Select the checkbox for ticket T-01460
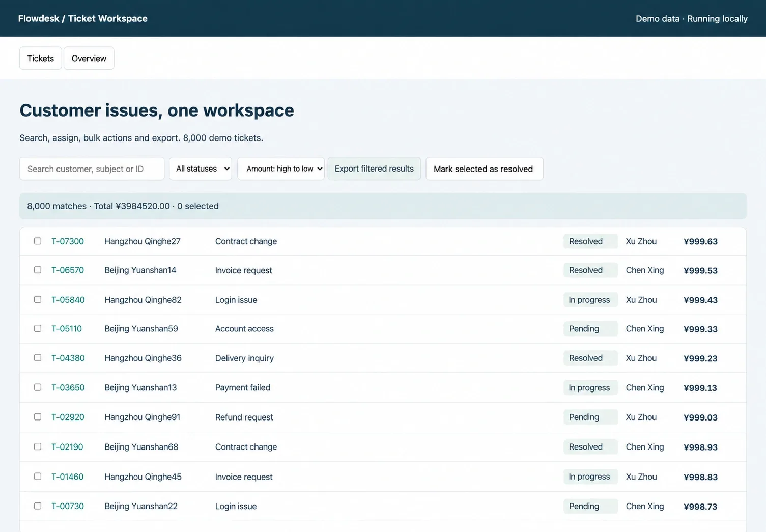This screenshot has width=766, height=532. click(x=38, y=477)
